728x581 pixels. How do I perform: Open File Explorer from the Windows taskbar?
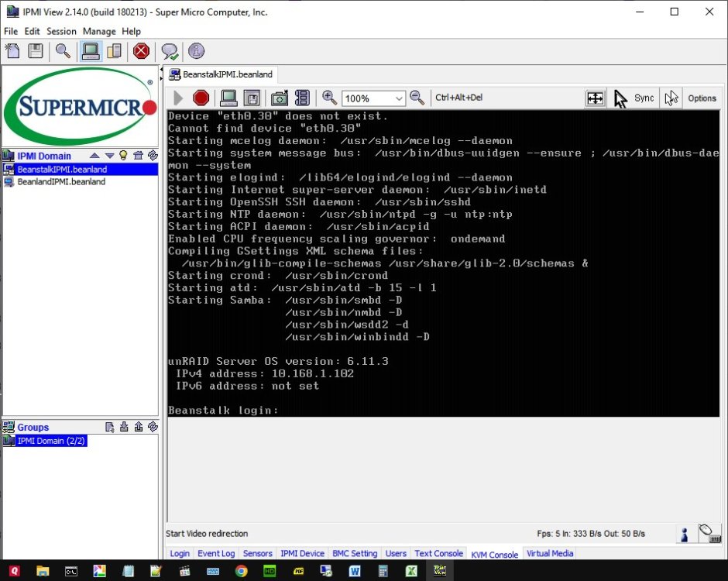(43, 571)
